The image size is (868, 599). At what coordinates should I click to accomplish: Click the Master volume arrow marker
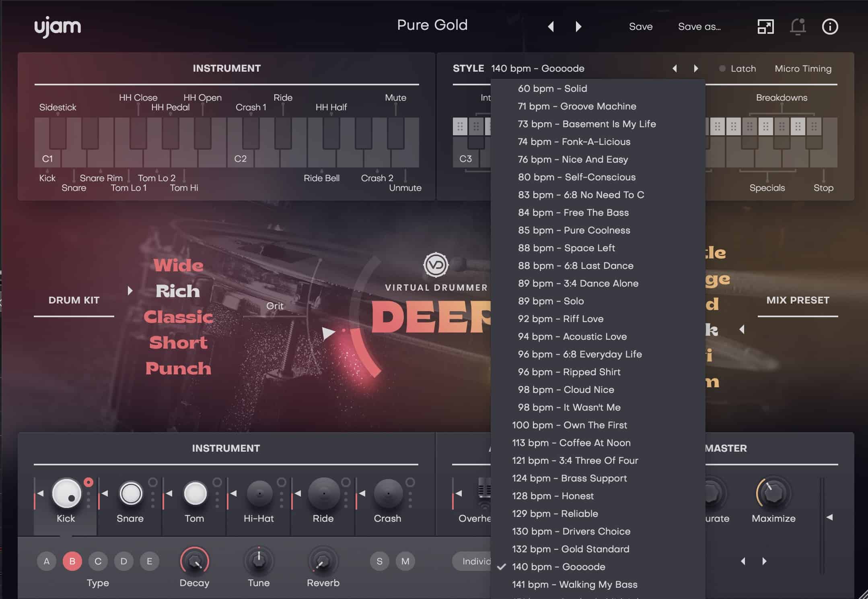tap(829, 517)
